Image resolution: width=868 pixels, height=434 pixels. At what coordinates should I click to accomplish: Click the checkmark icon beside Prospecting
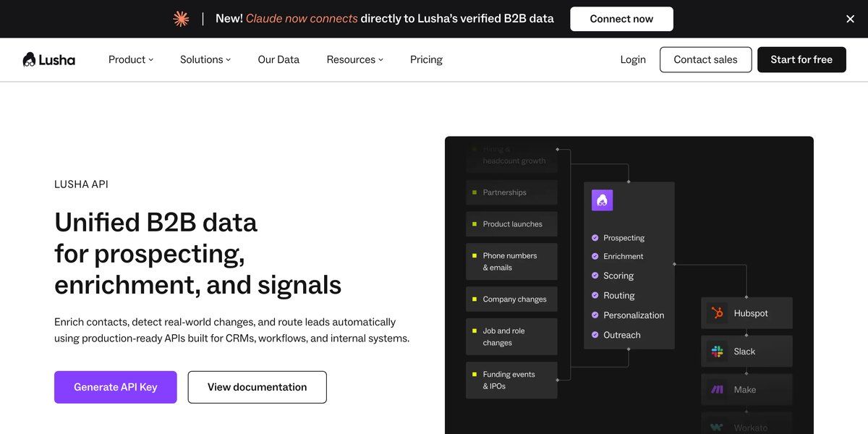click(x=595, y=237)
